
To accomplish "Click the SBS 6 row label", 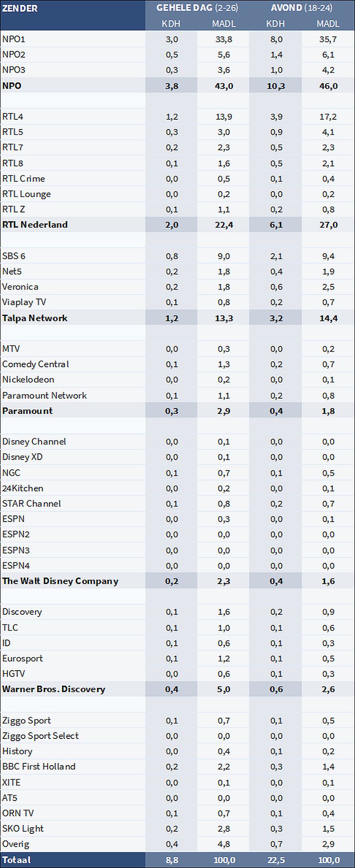I will tap(14, 256).
